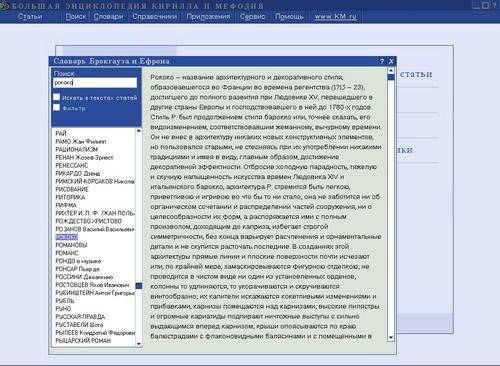Toggle the 'Фильтр' checkbox
The image size is (500, 366).
pyautogui.click(x=57, y=107)
